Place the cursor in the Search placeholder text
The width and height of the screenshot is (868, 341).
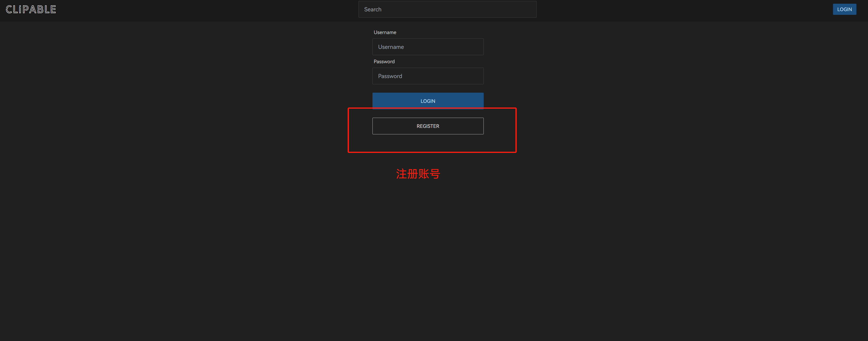pos(373,9)
